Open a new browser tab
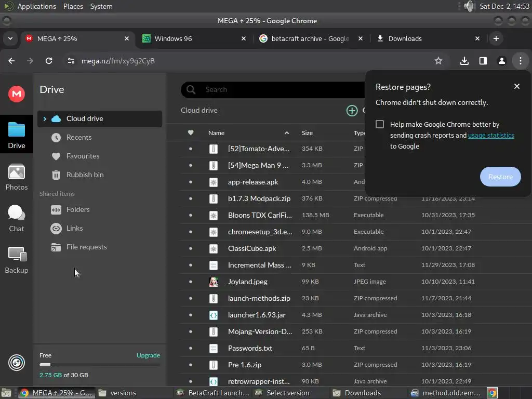The height and width of the screenshot is (399, 532). coord(496,38)
